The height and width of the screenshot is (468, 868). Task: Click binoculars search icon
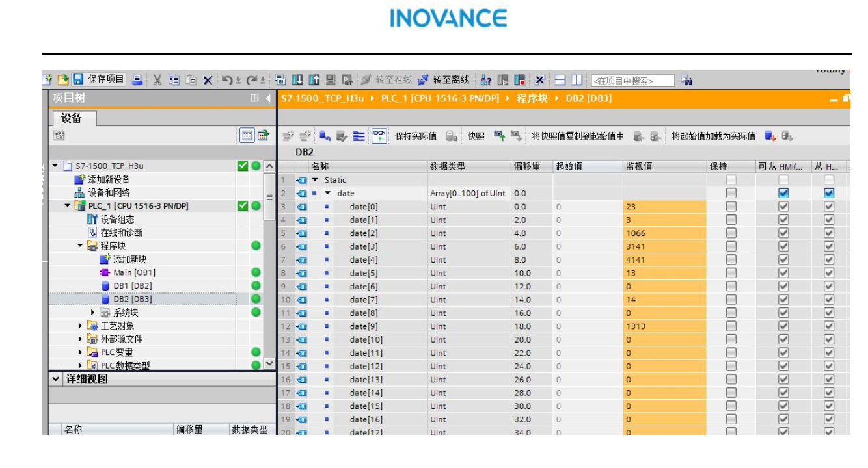686,80
